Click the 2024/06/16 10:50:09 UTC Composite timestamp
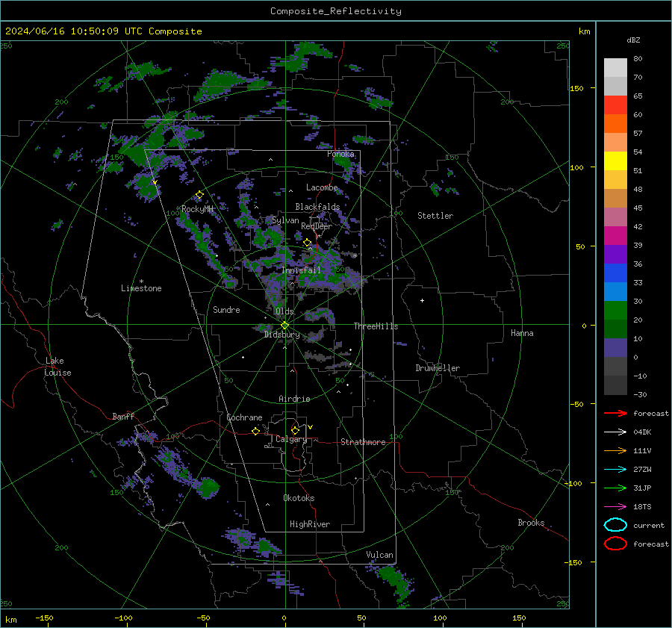The image size is (672, 628). 103,31
